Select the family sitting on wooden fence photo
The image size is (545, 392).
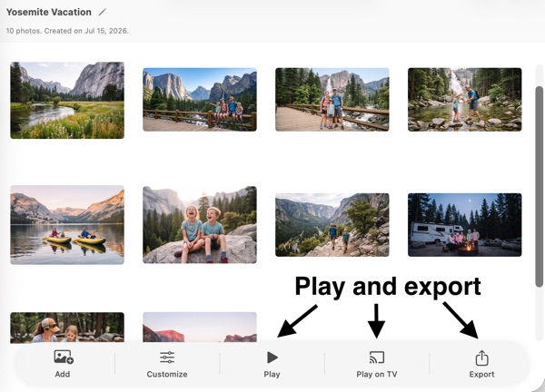click(x=200, y=100)
